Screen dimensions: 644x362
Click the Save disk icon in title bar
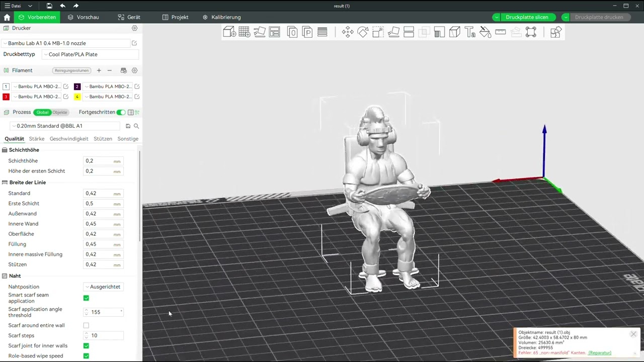tap(49, 6)
